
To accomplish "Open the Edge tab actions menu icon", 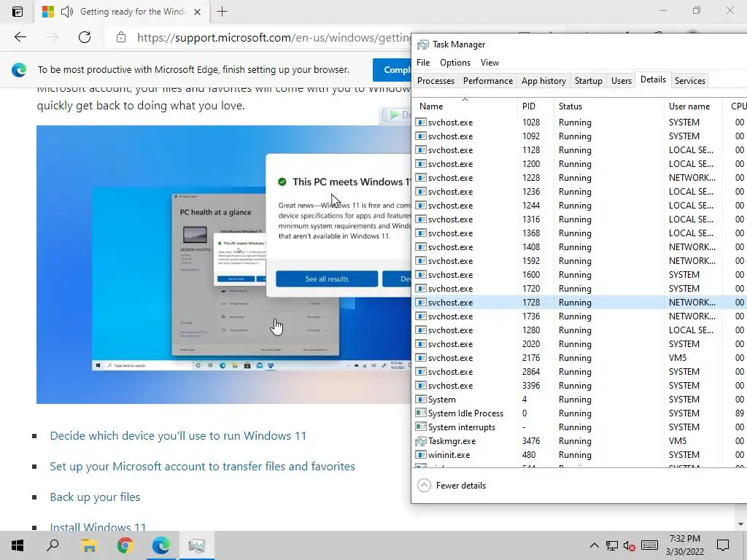I will (x=18, y=12).
